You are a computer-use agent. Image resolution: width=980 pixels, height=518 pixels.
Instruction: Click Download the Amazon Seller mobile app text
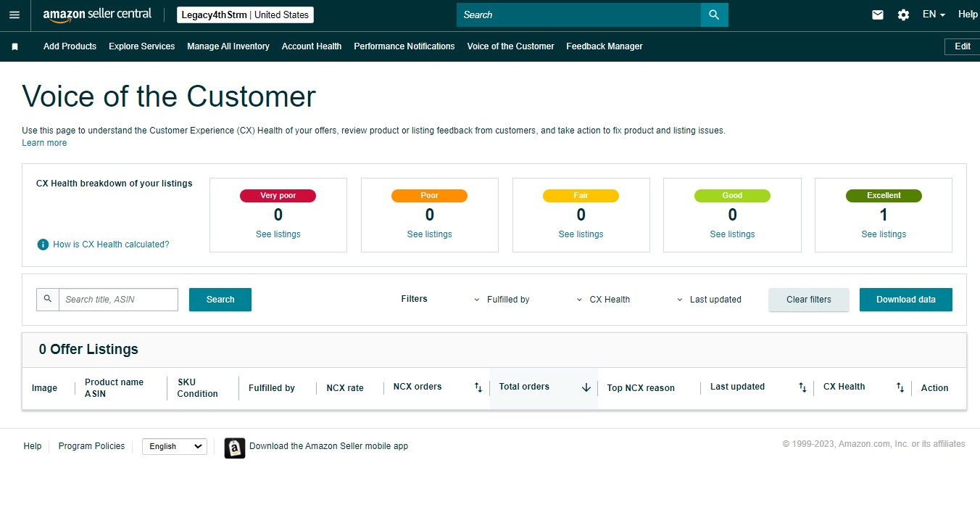(x=328, y=446)
